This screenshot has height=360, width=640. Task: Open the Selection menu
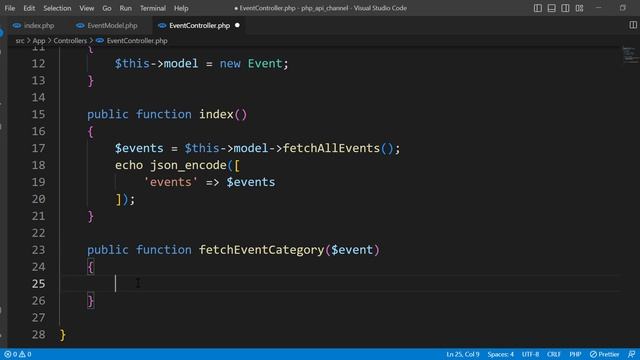(x=57, y=8)
